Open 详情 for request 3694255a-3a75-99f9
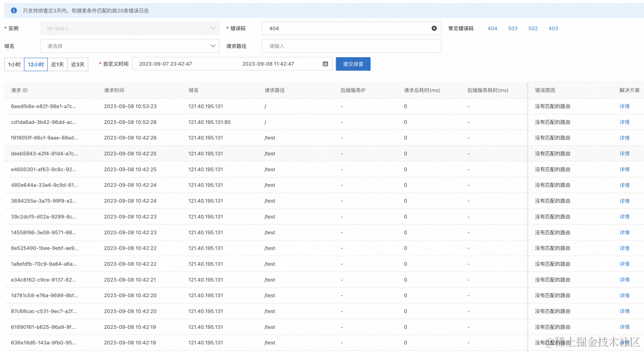Screen dimensions: 644x352 coord(624,201)
